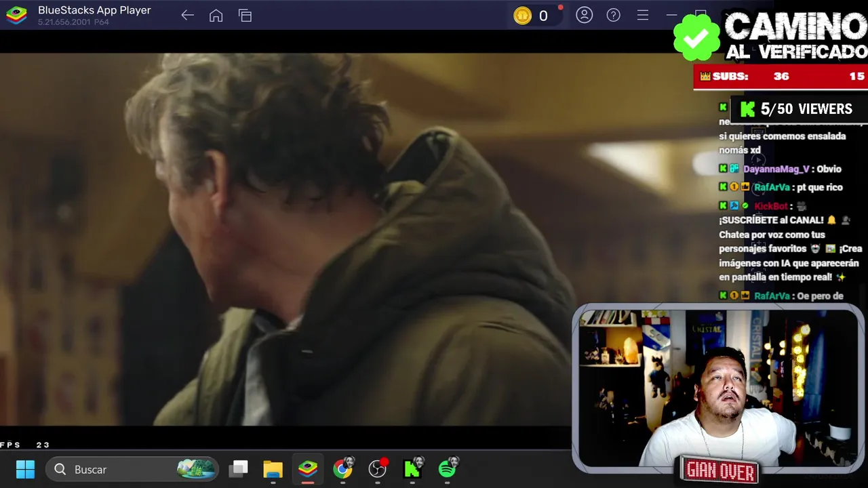
Task: Open the BlueStacks recent apps icon
Action: click(x=245, y=16)
